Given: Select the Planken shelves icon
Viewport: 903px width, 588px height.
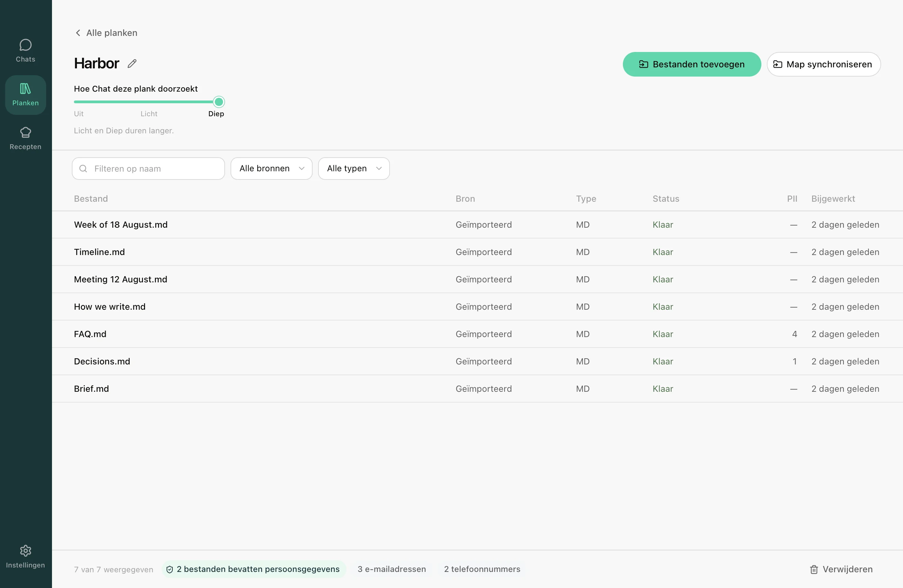Looking at the screenshot, I should tap(25, 89).
